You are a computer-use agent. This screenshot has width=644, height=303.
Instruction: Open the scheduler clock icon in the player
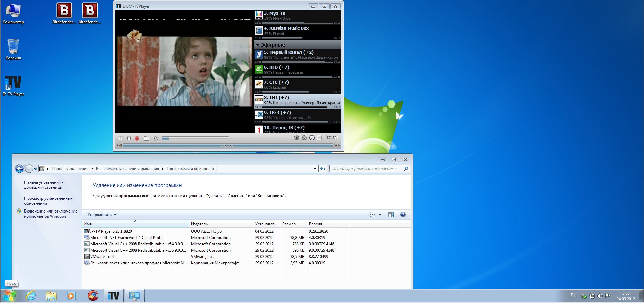click(312, 138)
